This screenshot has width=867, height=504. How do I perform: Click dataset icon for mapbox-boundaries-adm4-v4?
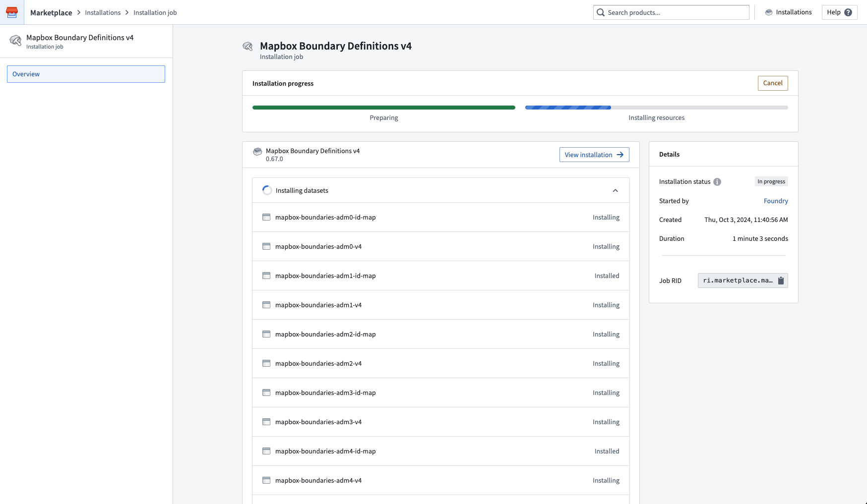tap(266, 480)
